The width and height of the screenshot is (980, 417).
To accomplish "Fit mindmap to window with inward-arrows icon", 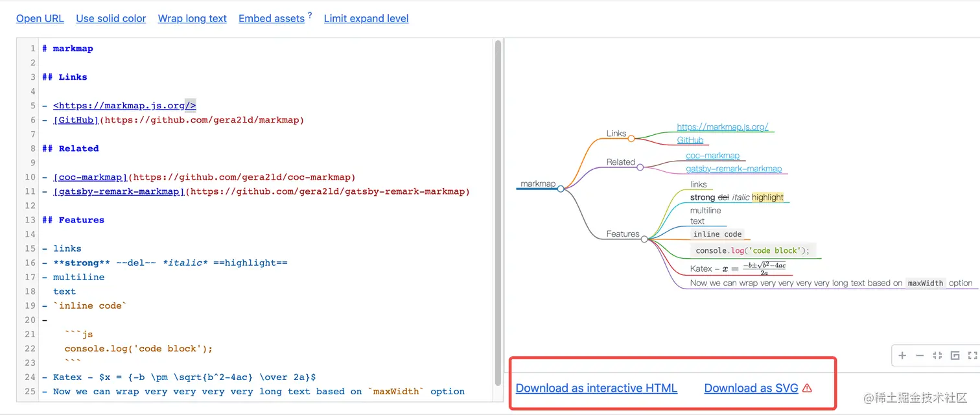I will (x=937, y=355).
